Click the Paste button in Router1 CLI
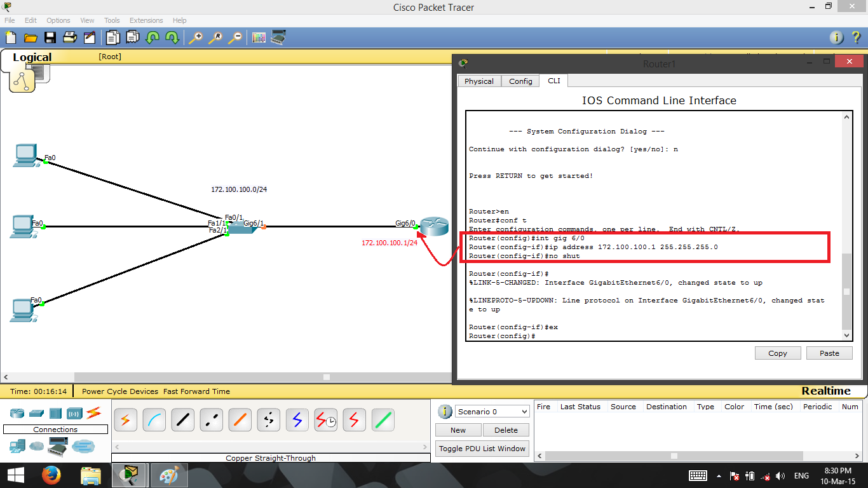This screenshot has height=488, width=868. pyautogui.click(x=829, y=353)
